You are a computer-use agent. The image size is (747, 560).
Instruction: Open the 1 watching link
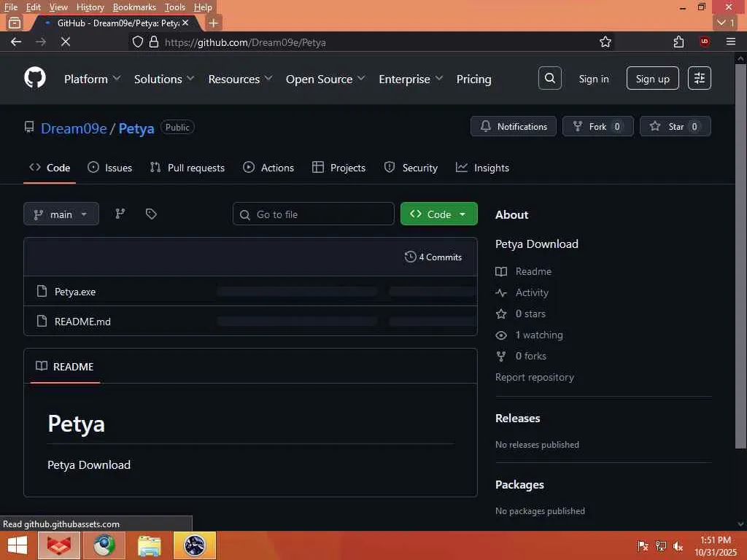point(539,335)
